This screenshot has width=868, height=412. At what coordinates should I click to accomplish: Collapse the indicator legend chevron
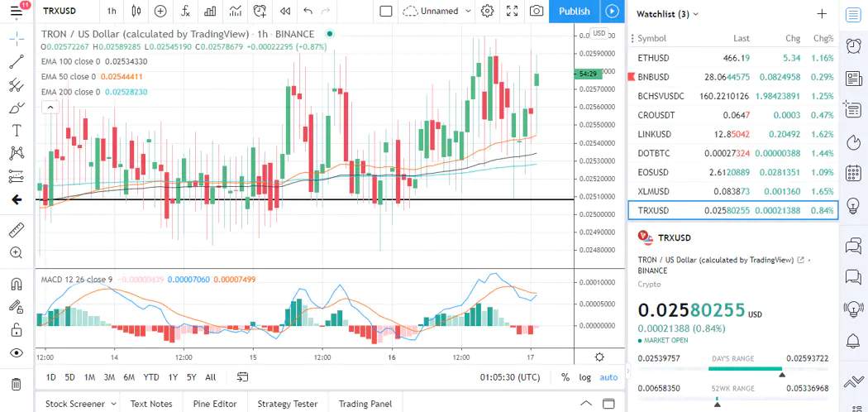[x=50, y=108]
